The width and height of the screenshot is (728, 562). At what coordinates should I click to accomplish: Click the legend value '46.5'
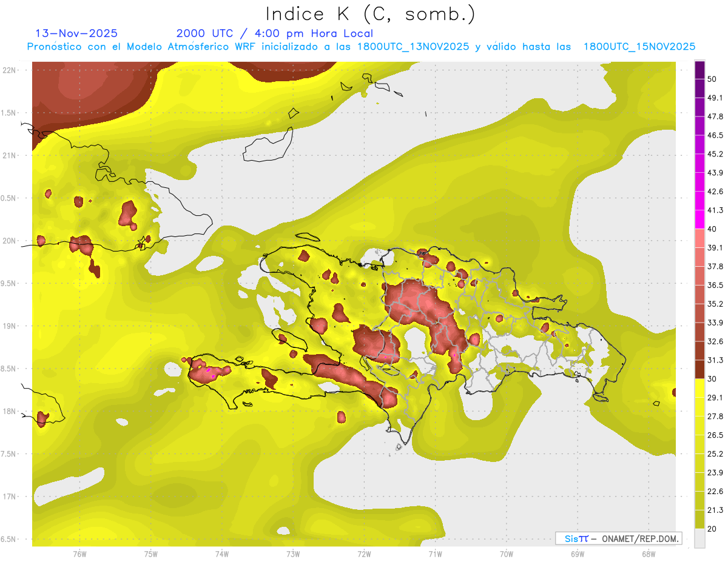point(715,135)
